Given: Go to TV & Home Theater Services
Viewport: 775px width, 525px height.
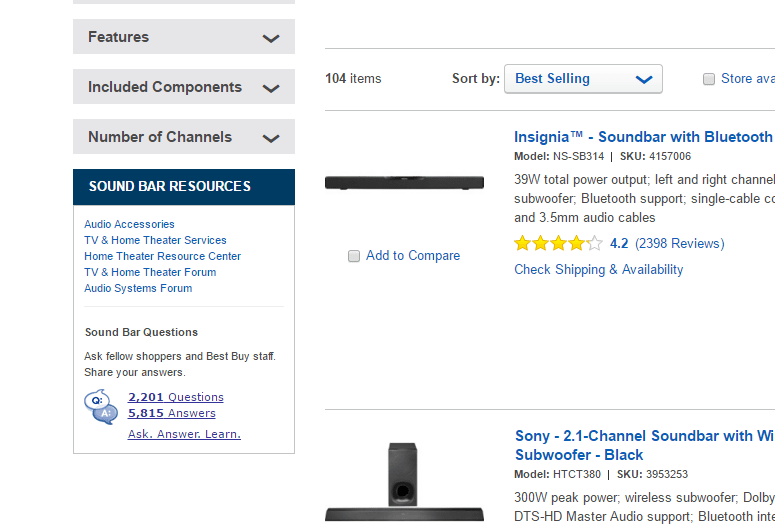Looking at the screenshot, I should pos(155,240).
